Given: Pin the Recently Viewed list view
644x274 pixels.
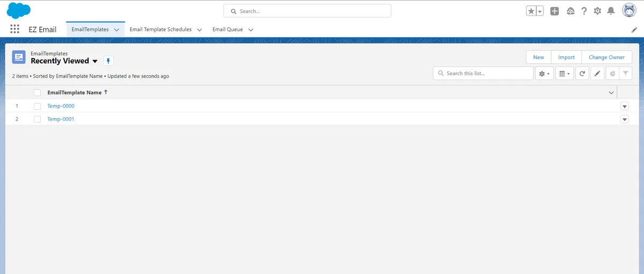Looking at the screenshot, I should (x=108, y=61).
